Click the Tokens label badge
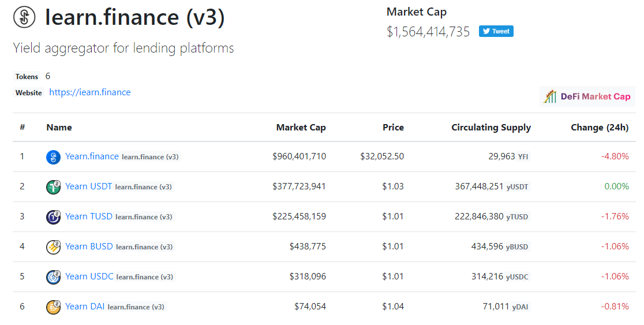Screen dimensions: 644x325 tap(27, 77)
